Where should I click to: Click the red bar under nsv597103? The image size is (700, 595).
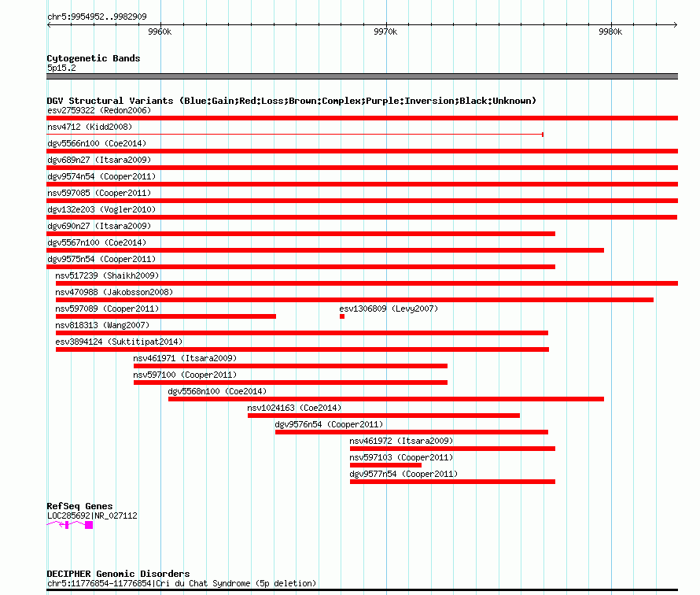tap(385, 465)
